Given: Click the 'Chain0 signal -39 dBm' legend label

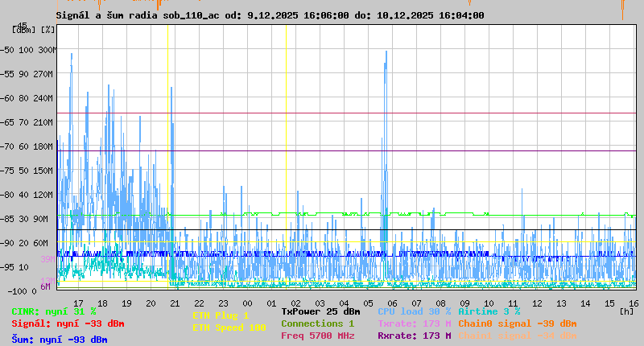Looking at the screenshot, I should 518,323.
